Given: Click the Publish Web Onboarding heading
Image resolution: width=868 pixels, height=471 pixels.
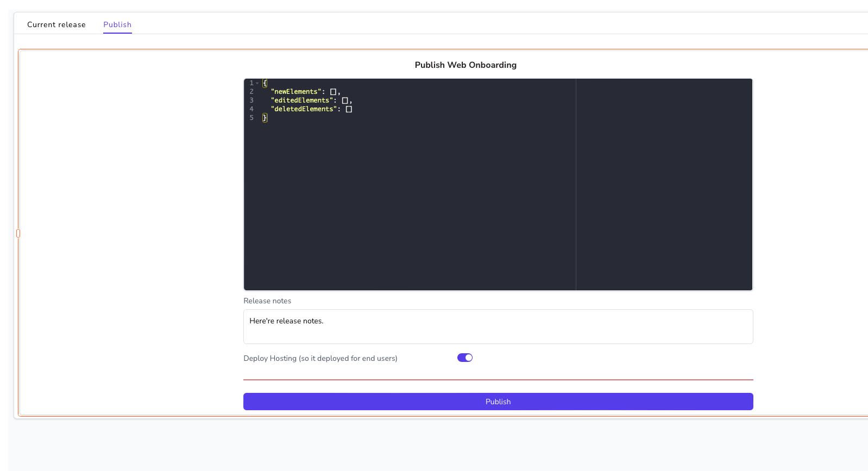Looking at the screenshot, I should pyautogui.click(x=466, y=65).
